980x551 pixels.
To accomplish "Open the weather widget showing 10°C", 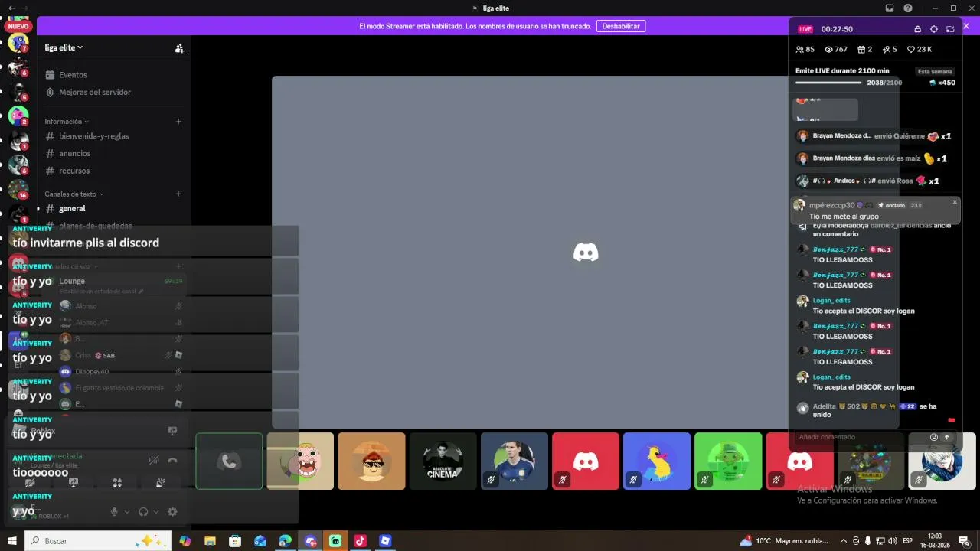I will click(x=784, y=541).
